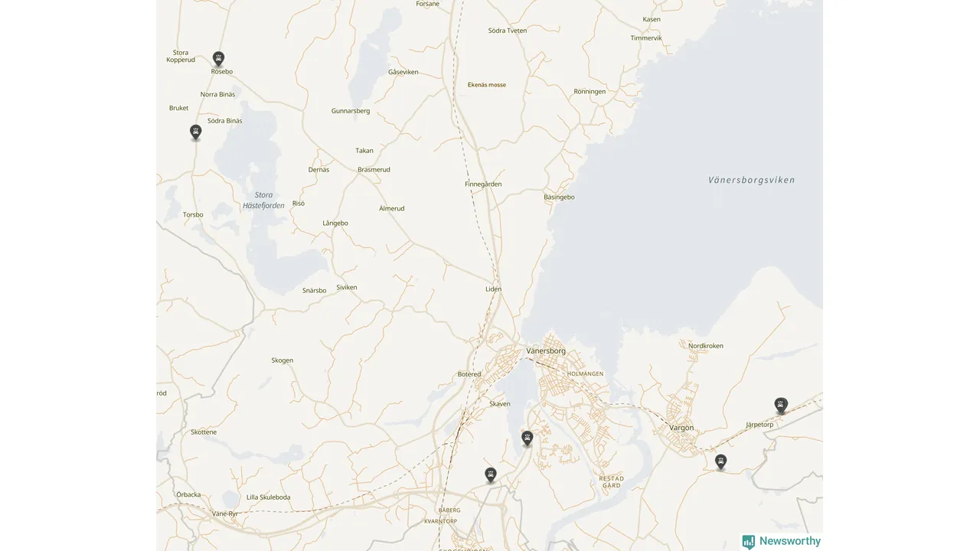980x551 pixels.
Task: Select the Gunnarsberg place label
Action: tap(351, 111)
